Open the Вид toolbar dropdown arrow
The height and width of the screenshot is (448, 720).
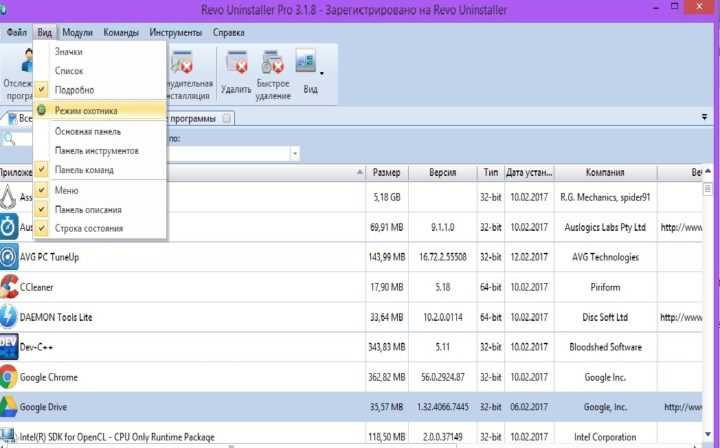[x=322, y=73]
